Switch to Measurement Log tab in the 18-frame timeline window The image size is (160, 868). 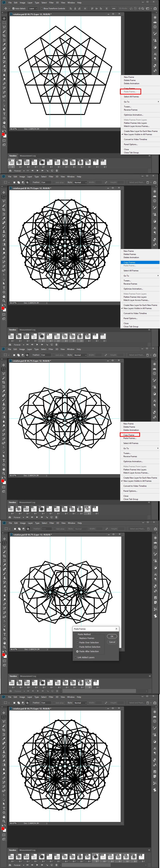[x=27, y=850]
